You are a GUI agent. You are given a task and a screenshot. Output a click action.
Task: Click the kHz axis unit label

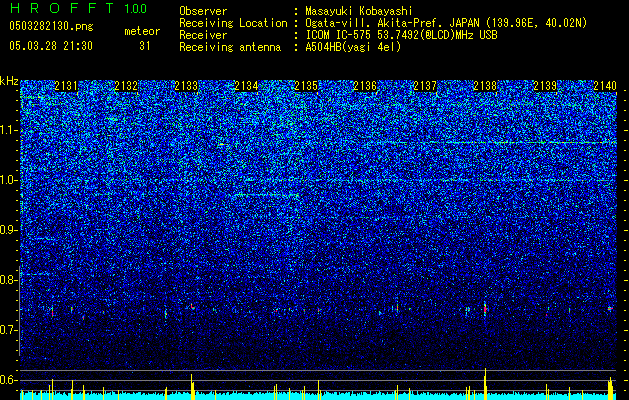[x=9, y=81]
